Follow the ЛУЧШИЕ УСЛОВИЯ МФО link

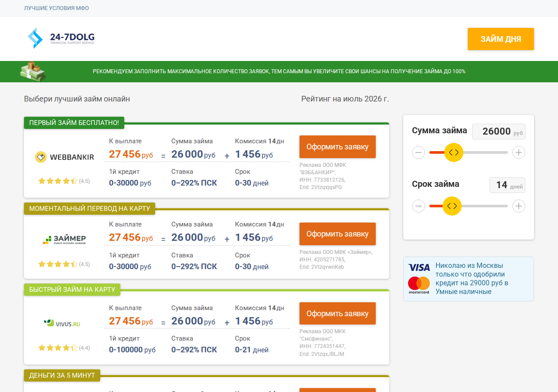pos(57,8)
